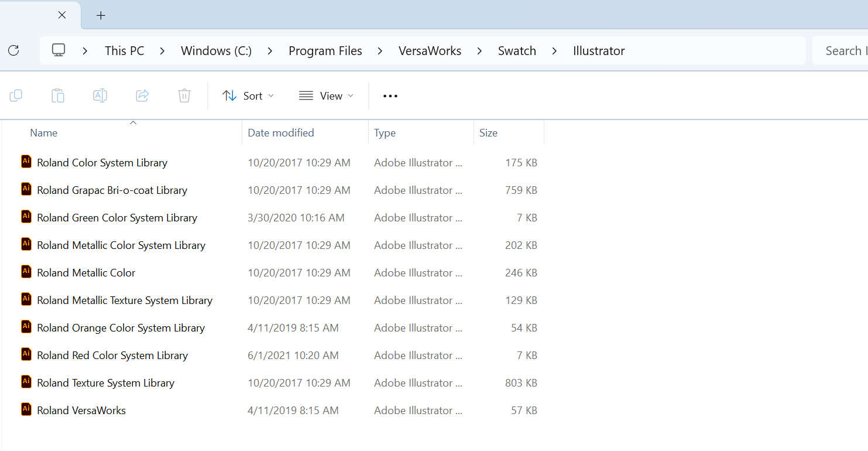The height and width of the screenshot is (451, 868).
Task: Click the Copy toolbar icon
Action: 16,95
